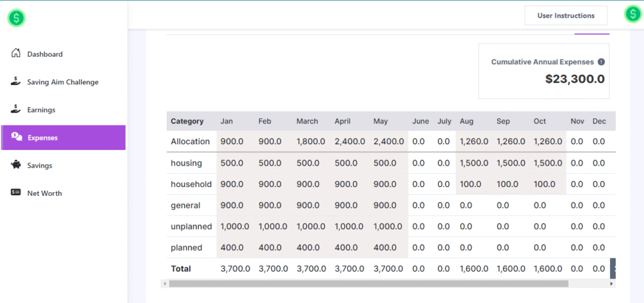Click the scrollbar right arrow
The image size is (644, 303).
click(612, 284)
